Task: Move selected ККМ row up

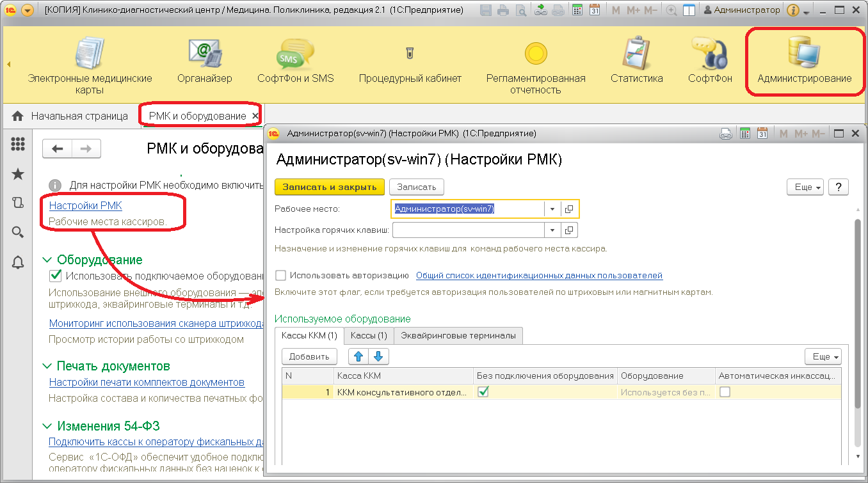Action: click(359, 356)
